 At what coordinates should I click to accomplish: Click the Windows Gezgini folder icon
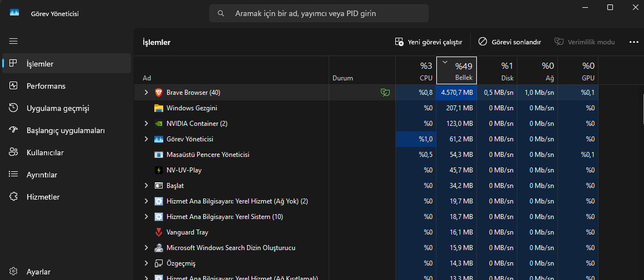coord(159,108)
